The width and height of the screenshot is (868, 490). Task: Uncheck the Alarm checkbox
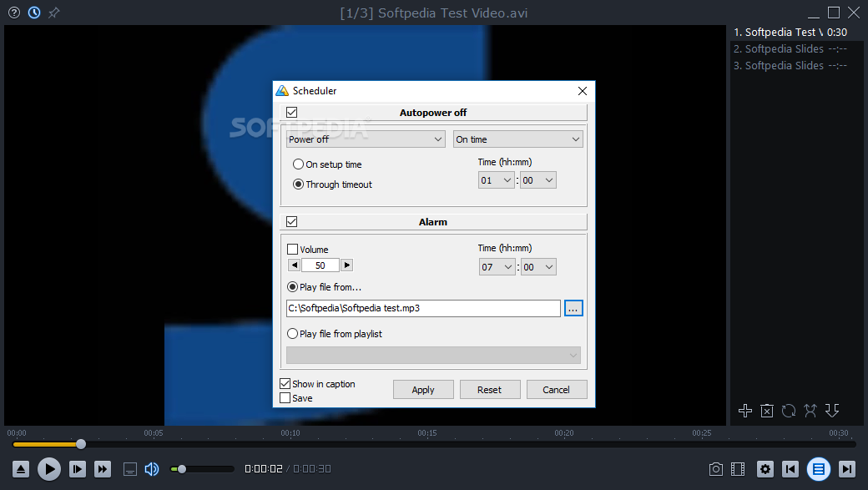(292, 221)
